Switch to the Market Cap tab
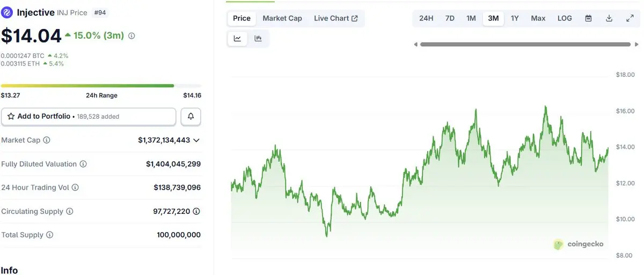This screenshot has width=644, height=275. (x=282, y=18)
